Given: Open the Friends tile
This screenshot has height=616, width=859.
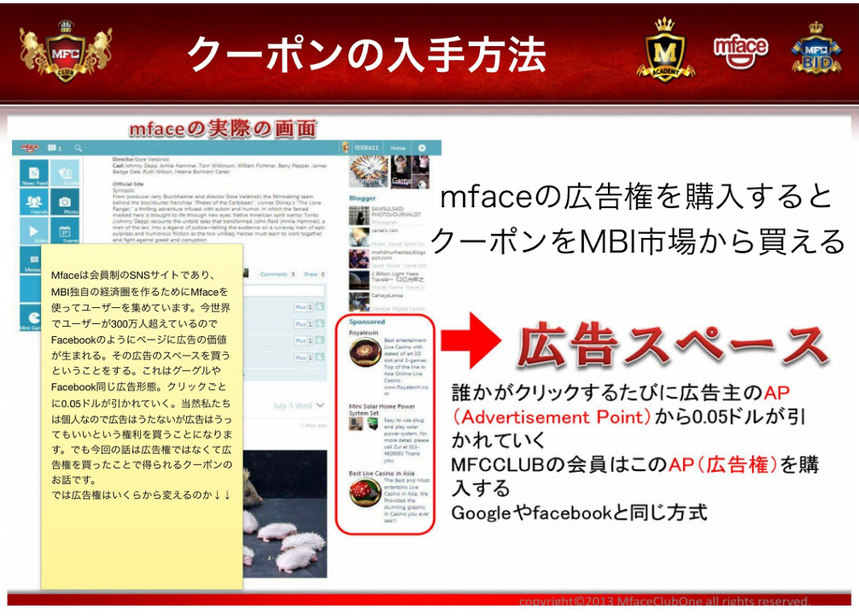Looking at the screenshot, I should [x=34, y=202].
